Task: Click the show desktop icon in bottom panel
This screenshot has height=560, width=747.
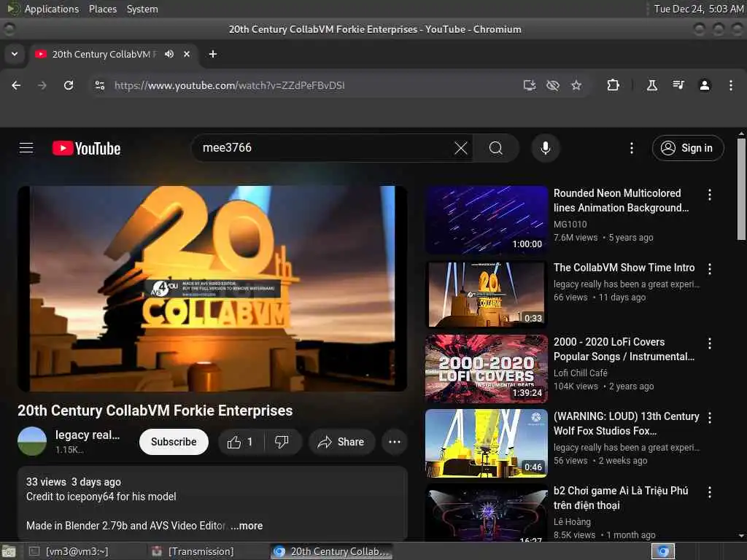Action: 9,552
